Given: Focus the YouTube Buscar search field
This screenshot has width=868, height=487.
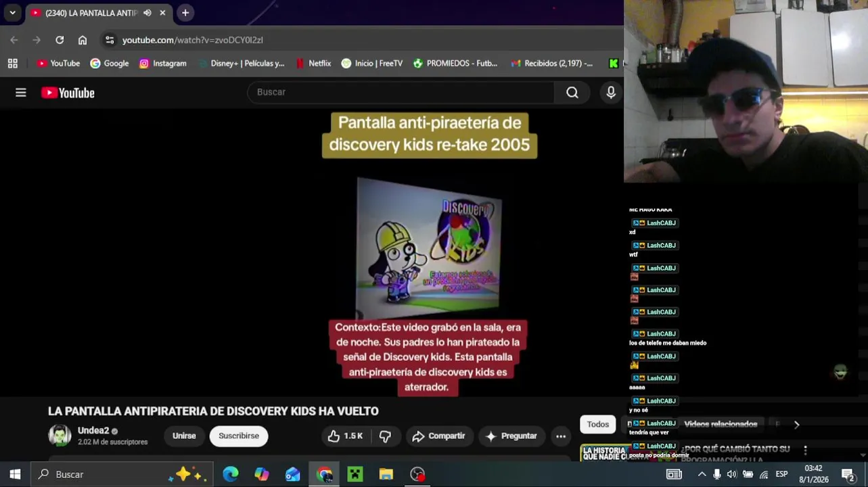Looking at the screenshot, I should click(x=401, y=92).
